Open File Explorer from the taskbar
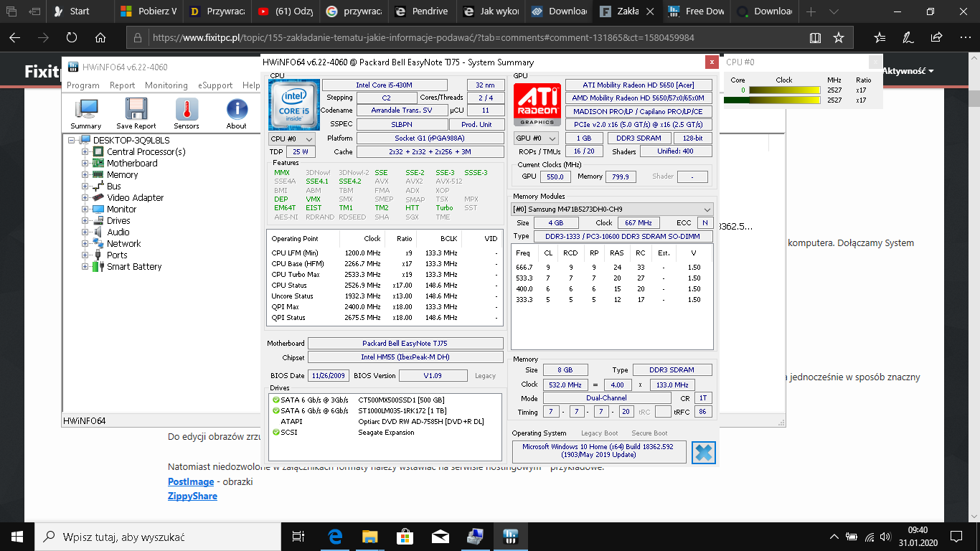Screen dimensions: 980x551 (369, 537)
